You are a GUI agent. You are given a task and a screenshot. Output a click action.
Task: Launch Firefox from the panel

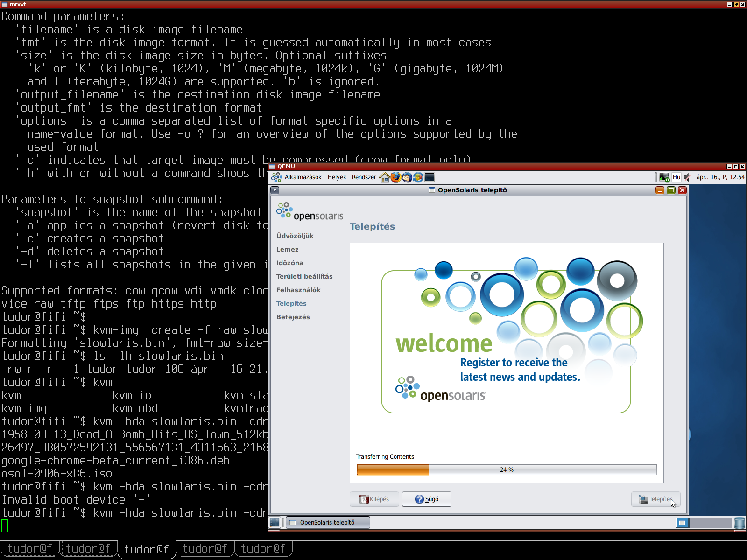click(x=396, y=177)
